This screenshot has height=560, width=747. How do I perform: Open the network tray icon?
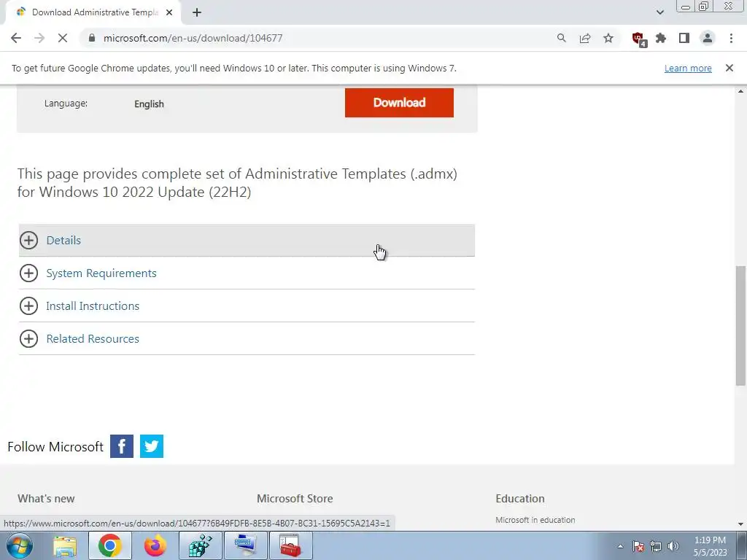click(656, 546)
